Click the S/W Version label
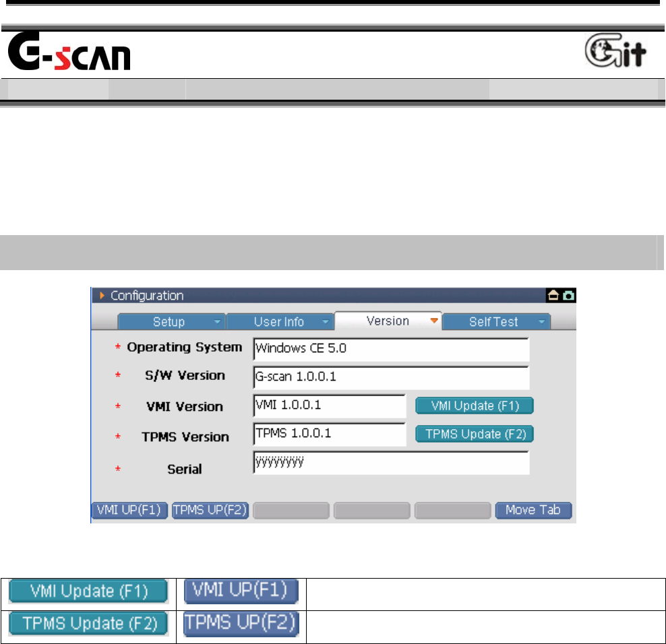Image resolution: width=666 pixels, height=644 pixels. (x=185, y=375)
